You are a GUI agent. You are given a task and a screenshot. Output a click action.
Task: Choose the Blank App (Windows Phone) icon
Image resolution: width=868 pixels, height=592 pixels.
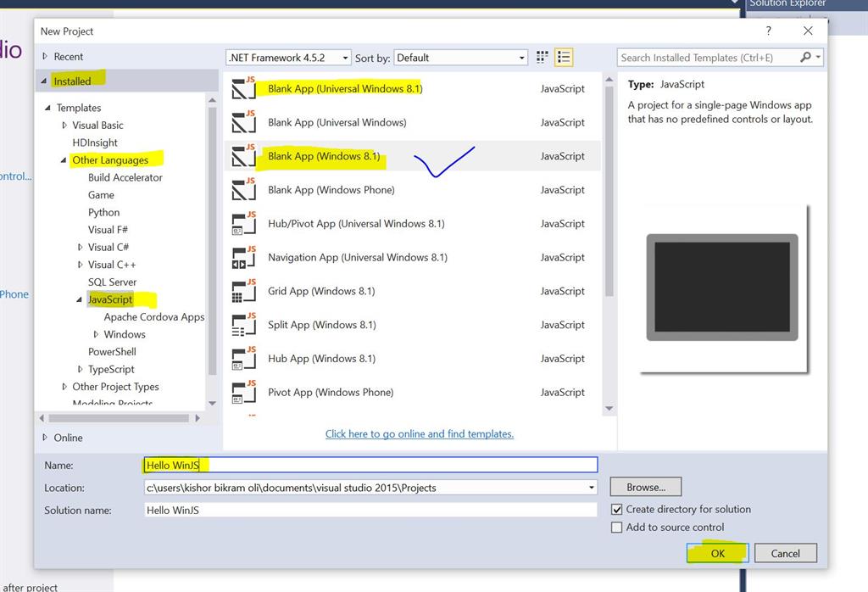[x=243, y=189]
